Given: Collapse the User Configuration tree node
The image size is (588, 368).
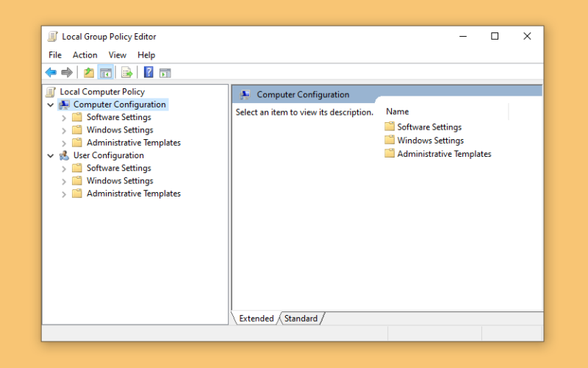Looking at the screenshot, I should tap(51, 156).
